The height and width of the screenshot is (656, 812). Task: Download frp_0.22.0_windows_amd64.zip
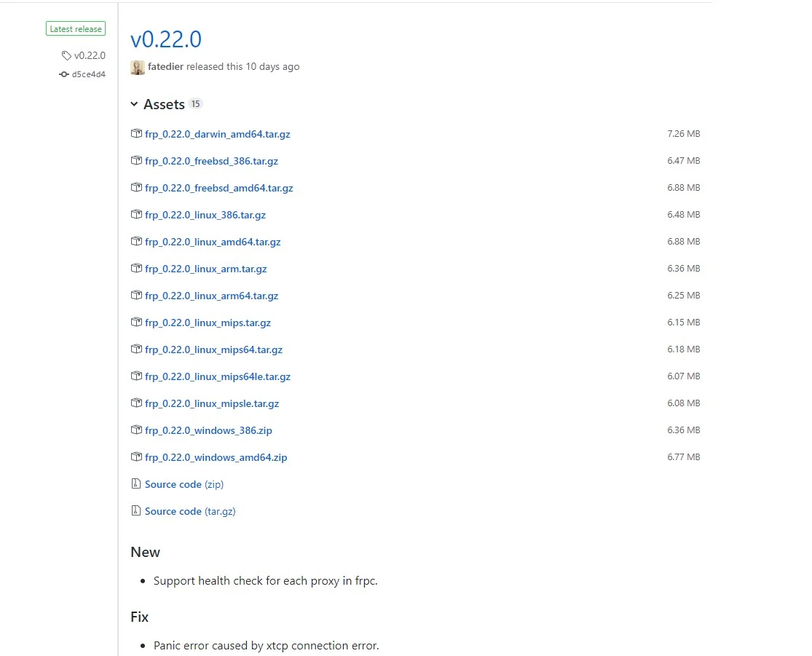click(x=216, y=457)
